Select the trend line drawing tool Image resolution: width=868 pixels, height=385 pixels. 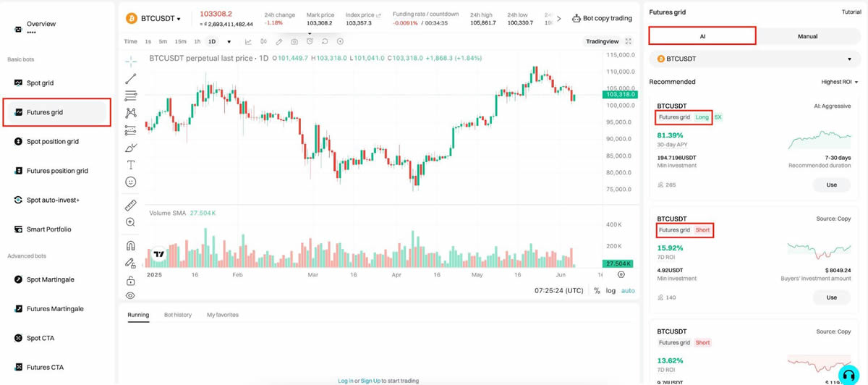click(130, 78)
